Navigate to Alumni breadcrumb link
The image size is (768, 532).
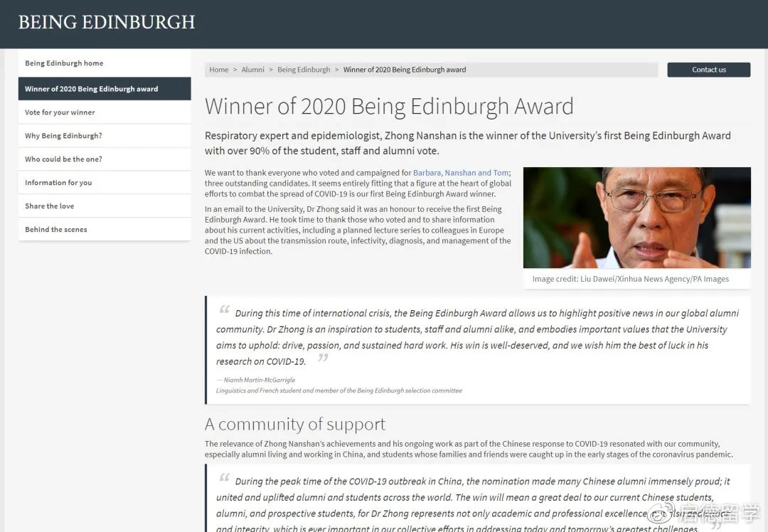click(x=252, y=70)
